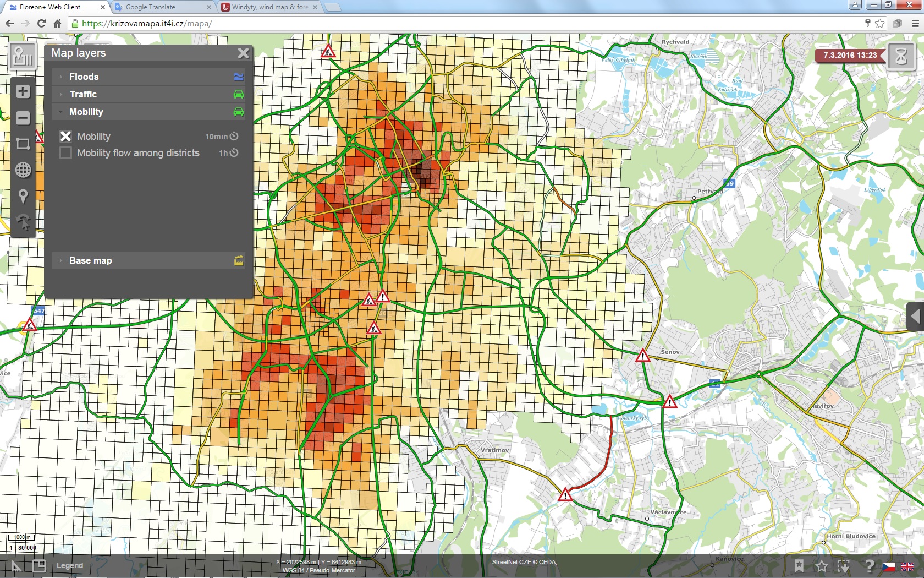This screenshot has width=924, height=578.
Task: Click the favorites star in bottom bar
Action: [x=821, y=565]
